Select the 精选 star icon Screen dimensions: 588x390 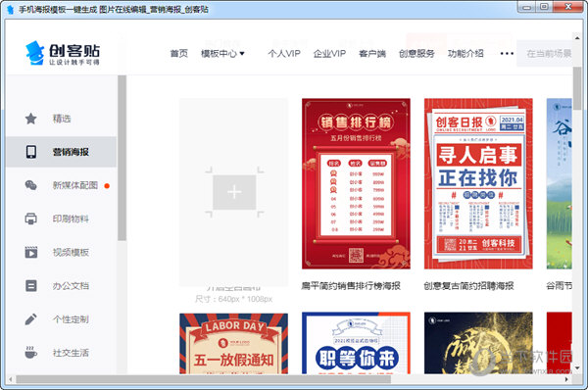pyautogui.click(x=30, y=119)
